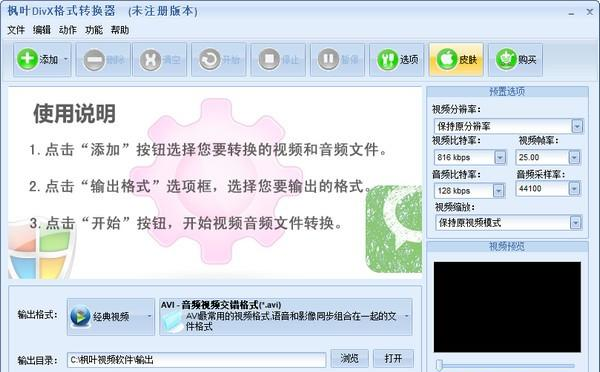
Task: Click the 皮肤 (Skin) apple icon
Action: (x=447, y=59)
